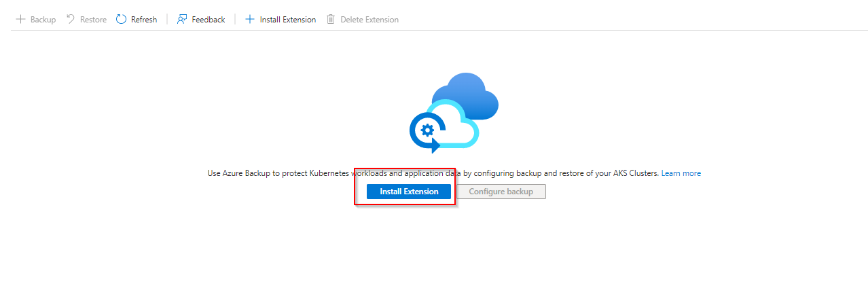
Task: Click the circular arrow around the gear graphic
Action: click(427, 132)
